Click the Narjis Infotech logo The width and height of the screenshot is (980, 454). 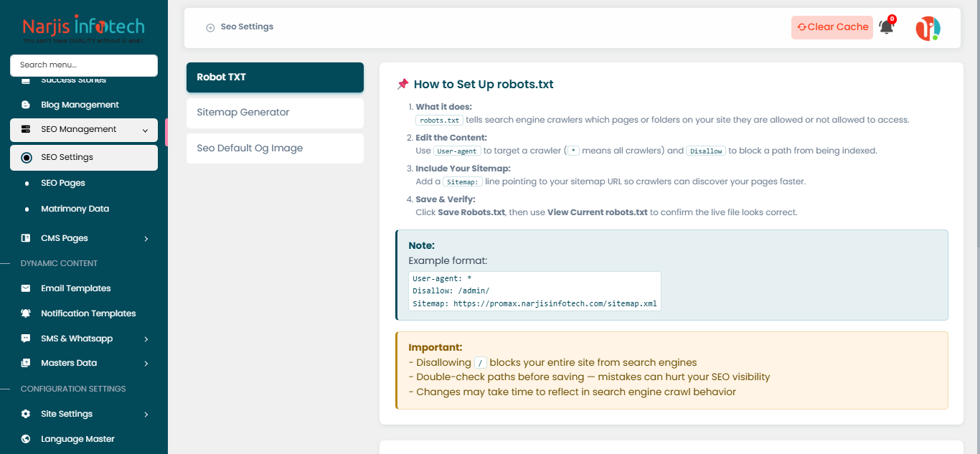[83, 29]
